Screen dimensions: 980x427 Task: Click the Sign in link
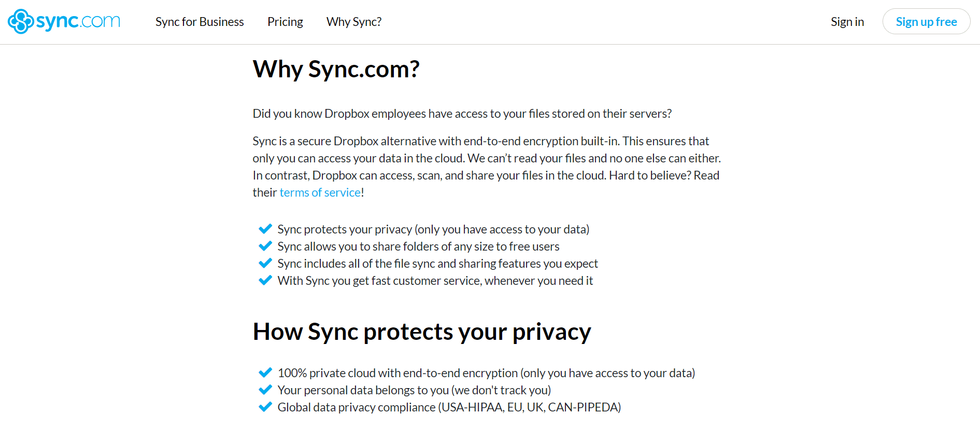tap(847, 21)
